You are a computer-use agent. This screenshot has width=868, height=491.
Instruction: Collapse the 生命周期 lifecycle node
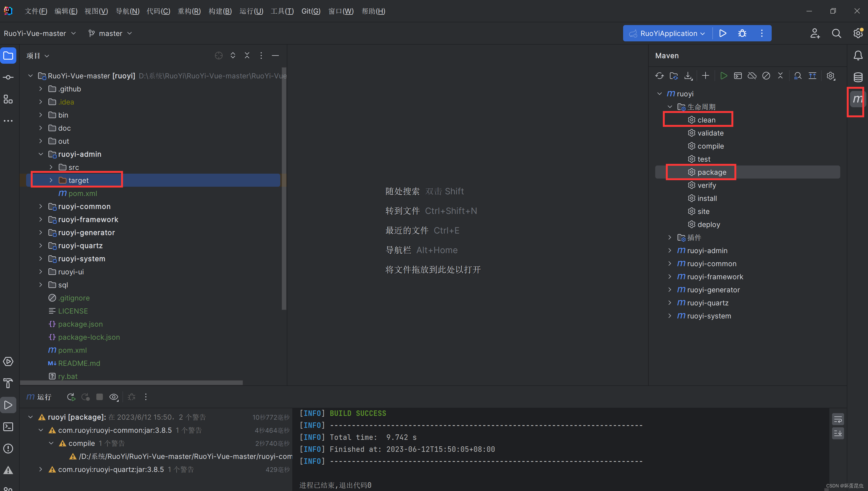click(x=670, y=107)
